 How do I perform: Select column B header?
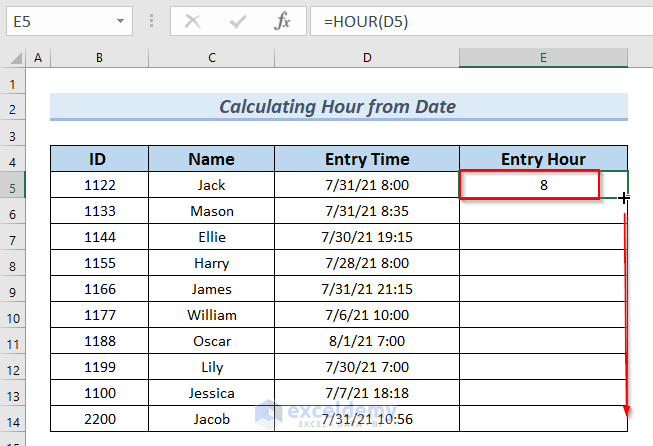(x=99, y=58)
